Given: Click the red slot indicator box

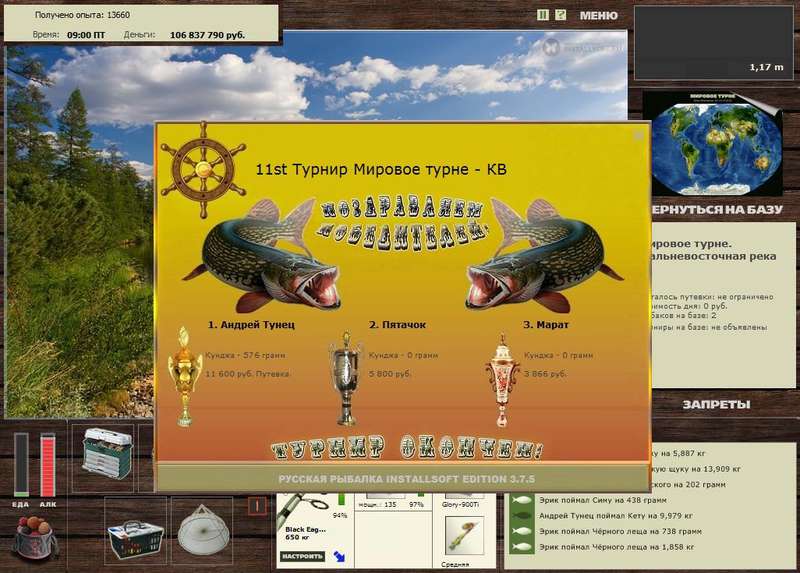Looking at the screenshot, I should [x=257, y=506].
